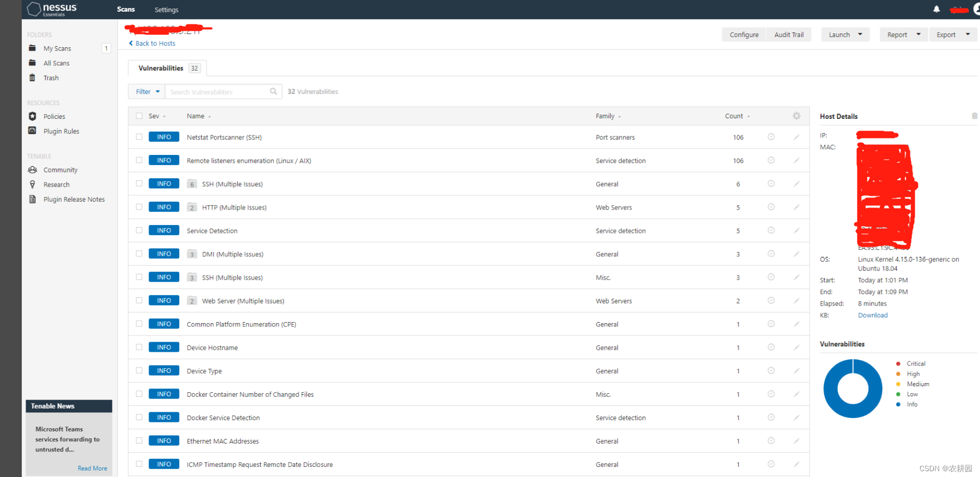Click the search magnifier icon

[x=273, y=91]
